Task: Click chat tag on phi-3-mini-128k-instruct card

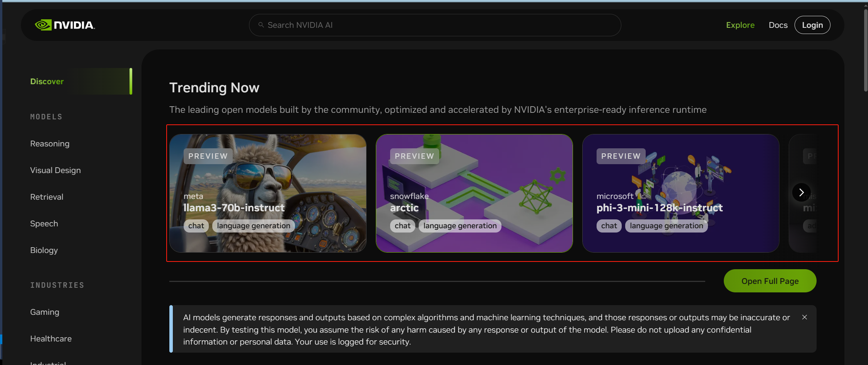Action: point(609,226)
